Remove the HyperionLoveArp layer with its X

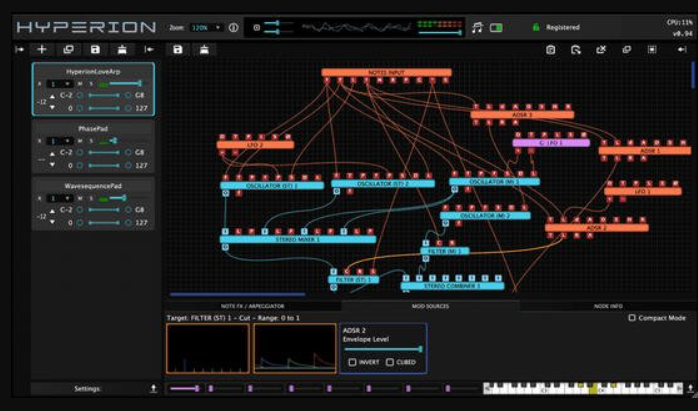[40, 84]
